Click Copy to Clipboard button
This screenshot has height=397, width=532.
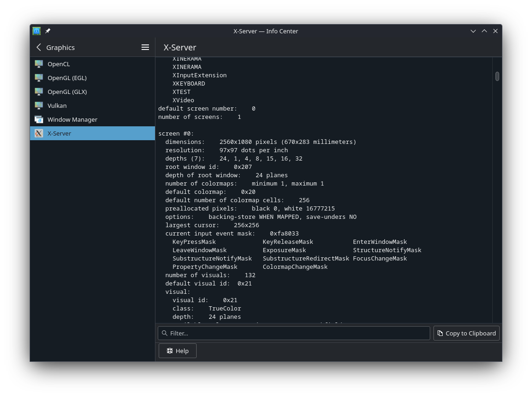tap(466, 333)
